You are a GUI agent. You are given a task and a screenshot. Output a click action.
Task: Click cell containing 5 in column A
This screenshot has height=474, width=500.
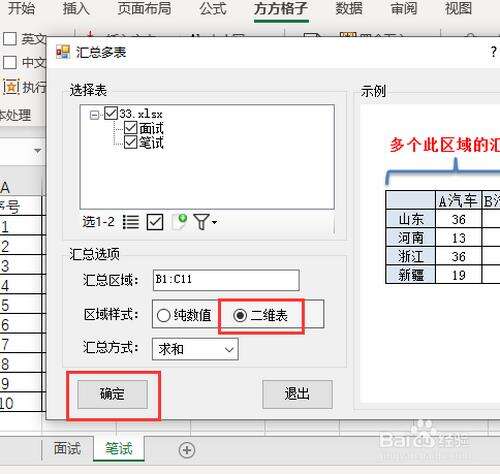click(x=20, y=305)
